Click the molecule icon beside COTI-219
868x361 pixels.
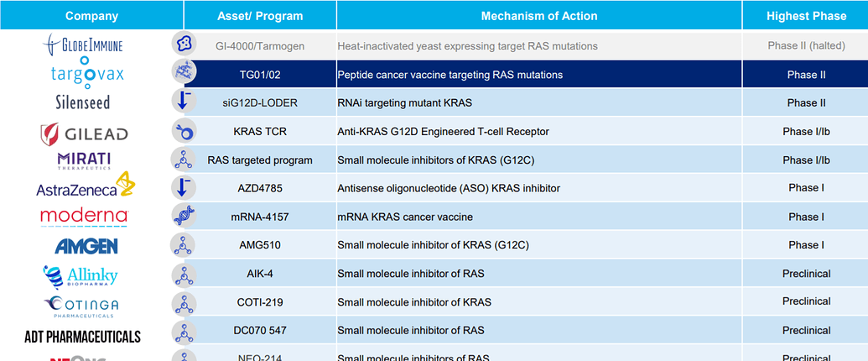pyautogui.click(x=183, y=303)
